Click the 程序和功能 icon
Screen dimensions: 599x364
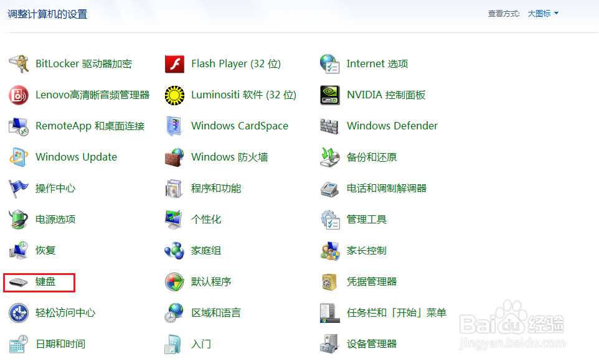pos(174,189)
